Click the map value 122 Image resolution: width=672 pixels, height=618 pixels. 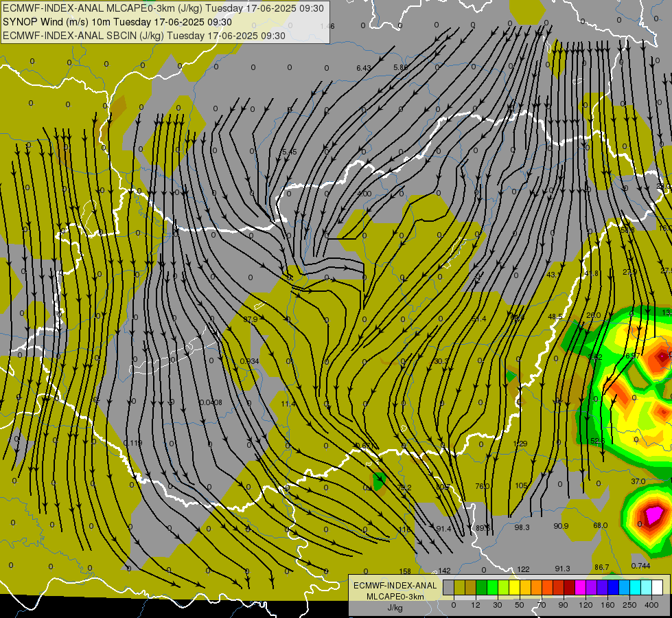tap(523, 569)
